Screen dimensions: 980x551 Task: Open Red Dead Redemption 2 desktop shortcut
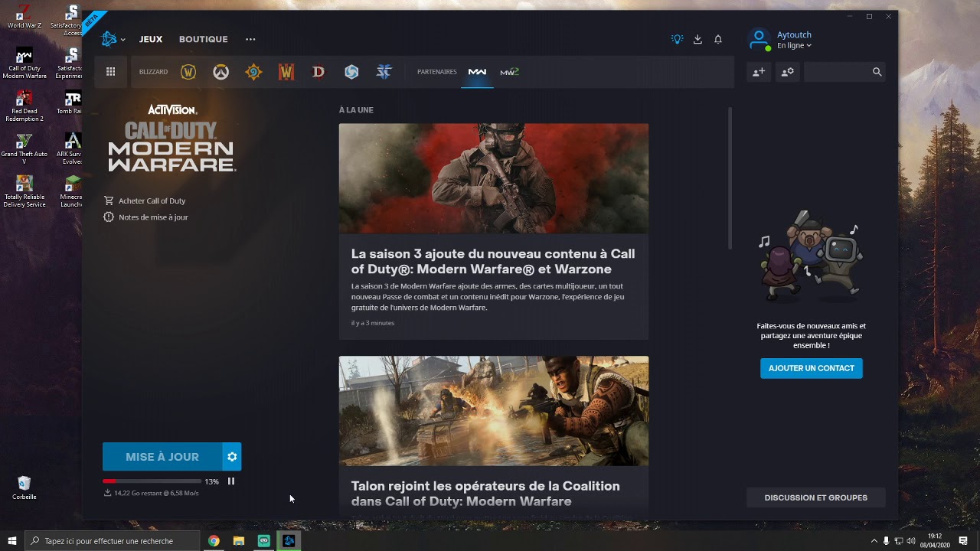[x=24, y=106]
